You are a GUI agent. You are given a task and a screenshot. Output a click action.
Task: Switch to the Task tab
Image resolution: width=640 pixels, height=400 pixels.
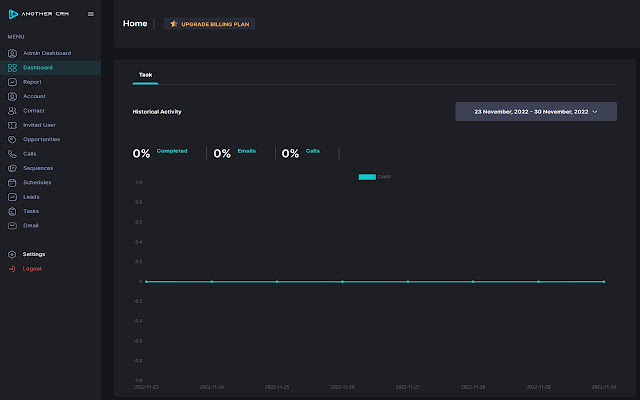point(145,75)
